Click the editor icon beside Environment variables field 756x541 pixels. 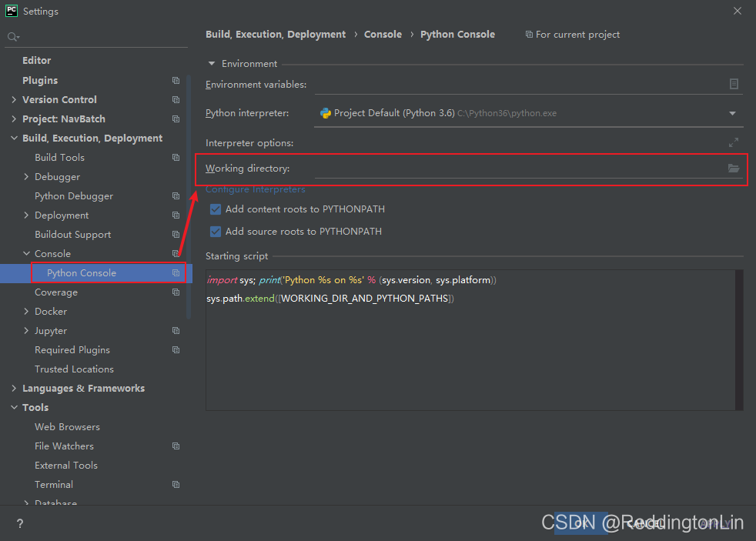pyautogui.click(x=733, y=83)
